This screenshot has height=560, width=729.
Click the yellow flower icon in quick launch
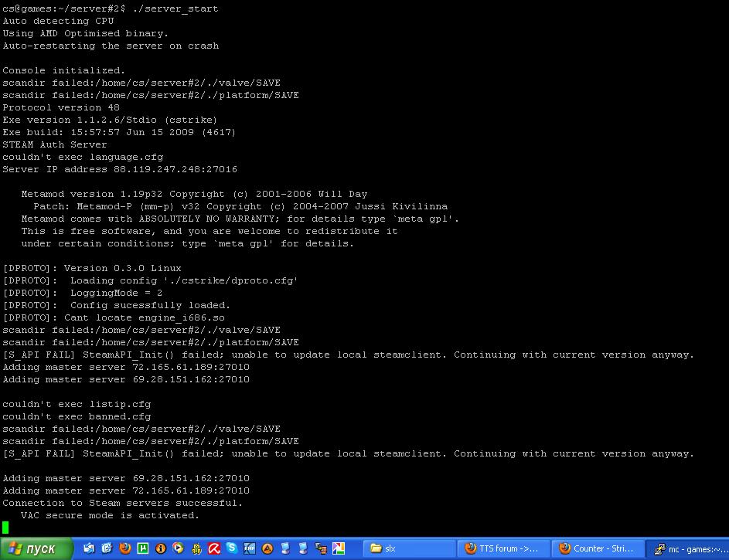196,549
